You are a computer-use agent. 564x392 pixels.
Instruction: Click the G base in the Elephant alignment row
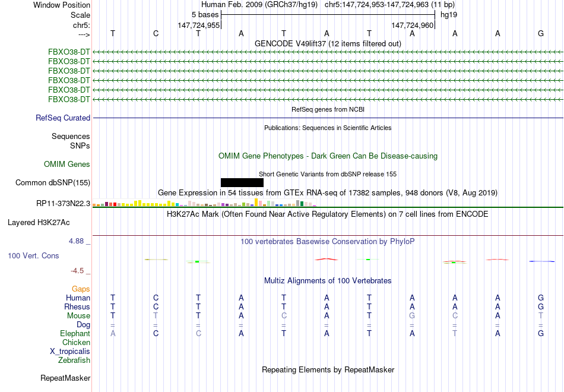pos(541,333)
